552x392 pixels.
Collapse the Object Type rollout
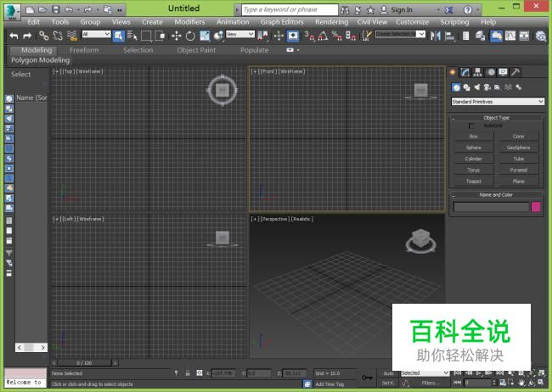tap(497, 118)
